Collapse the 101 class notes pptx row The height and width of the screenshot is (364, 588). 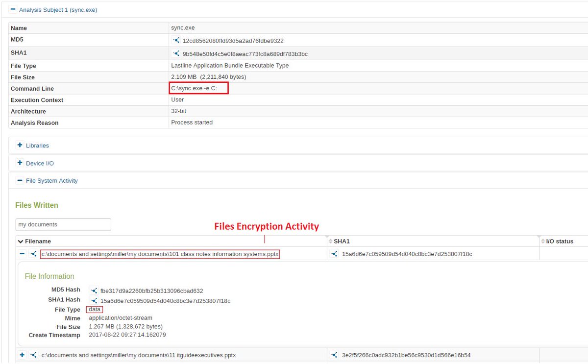[22, 254]
